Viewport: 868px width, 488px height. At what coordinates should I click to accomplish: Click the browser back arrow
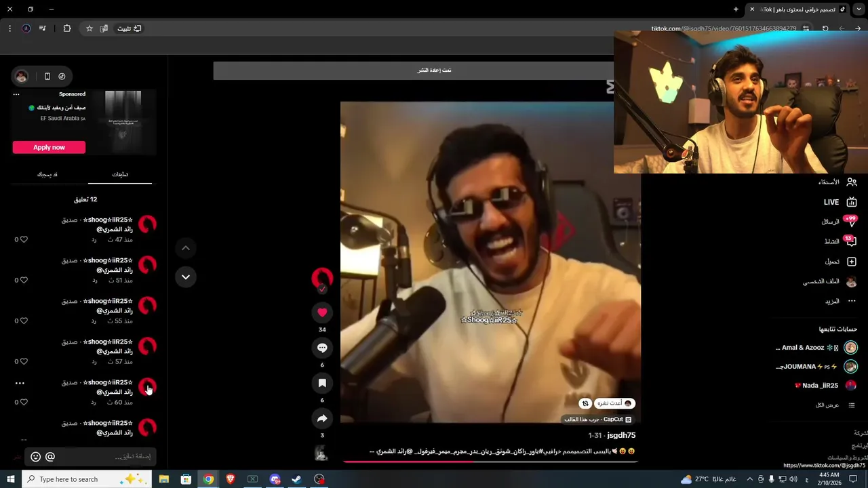coord(858,28)
